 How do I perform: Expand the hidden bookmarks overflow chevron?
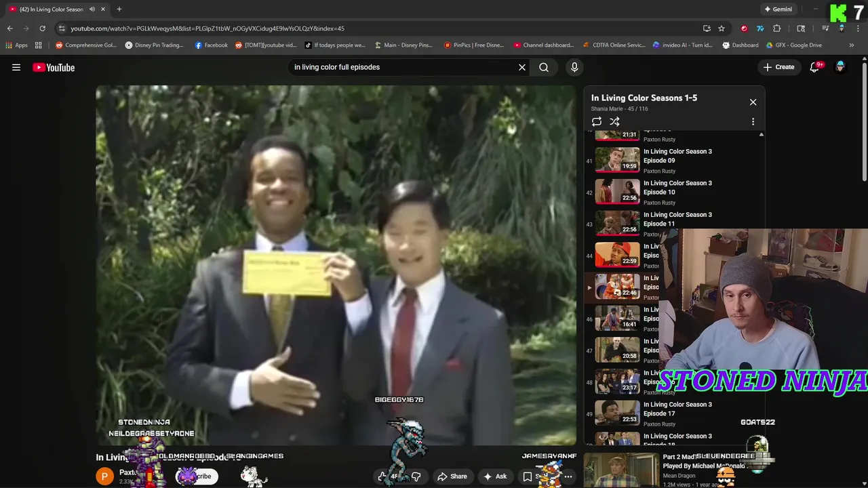click(x=851, y=45)
